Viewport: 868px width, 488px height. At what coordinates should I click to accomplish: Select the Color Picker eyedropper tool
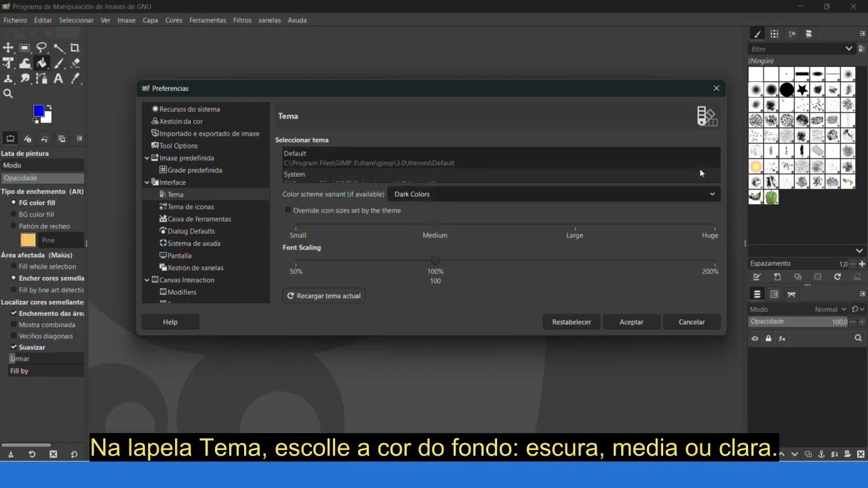click(x=75, y=79)
